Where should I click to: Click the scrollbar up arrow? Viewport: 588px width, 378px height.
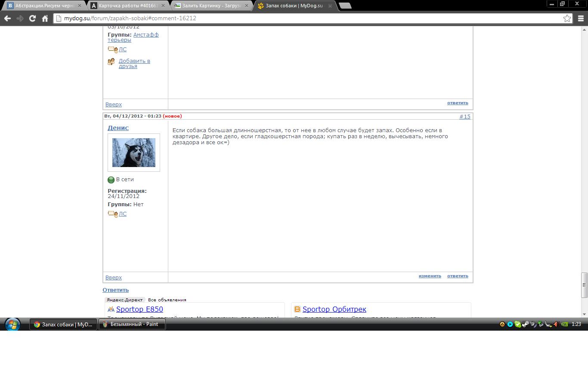click(x=584, y=30)
